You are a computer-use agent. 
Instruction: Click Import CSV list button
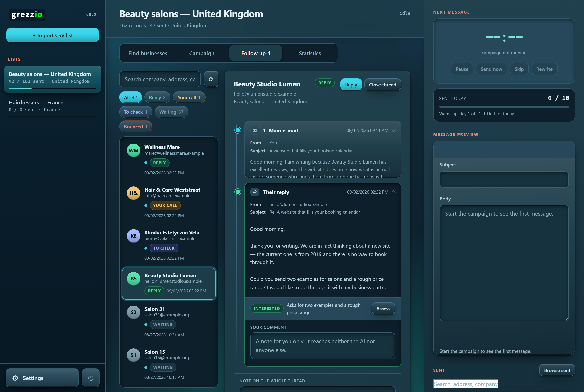[x=52, y=35]
